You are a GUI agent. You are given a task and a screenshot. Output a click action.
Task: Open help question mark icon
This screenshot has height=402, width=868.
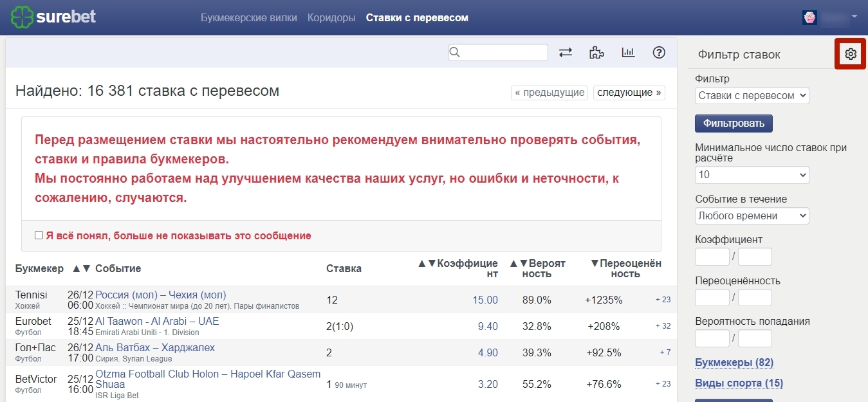659,53
